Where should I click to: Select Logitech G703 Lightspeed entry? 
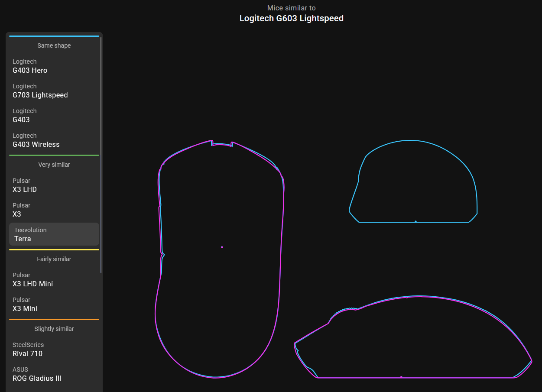tap(54, 91)
